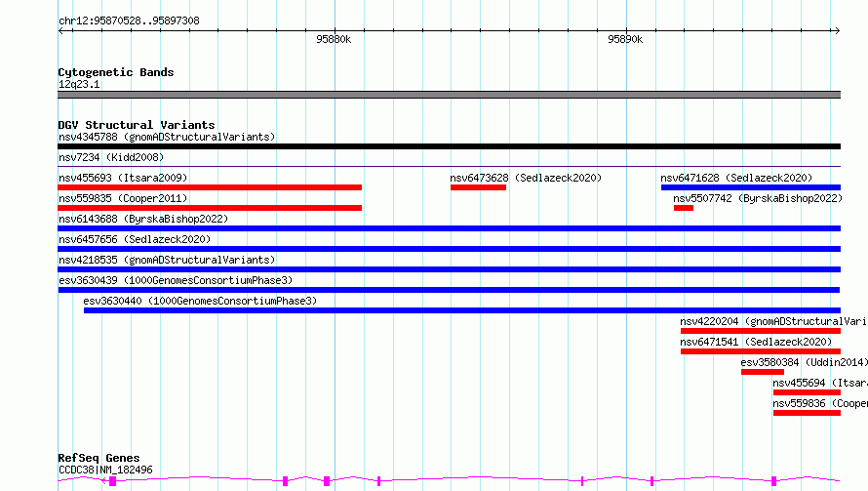Click the short red bar under nsv5507742
Image resolution: width=868 pixels, height=491 pixels.
click(x=684, y=208)
